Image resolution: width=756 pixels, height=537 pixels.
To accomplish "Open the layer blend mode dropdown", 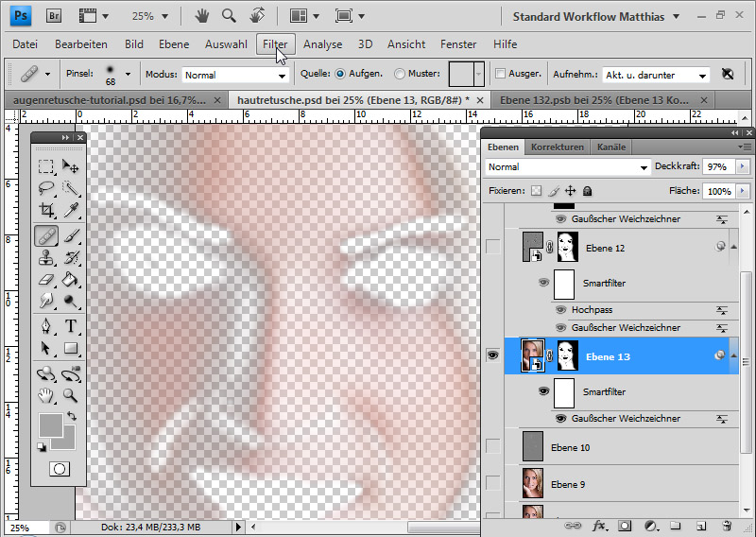I will [x=568, y=167].
